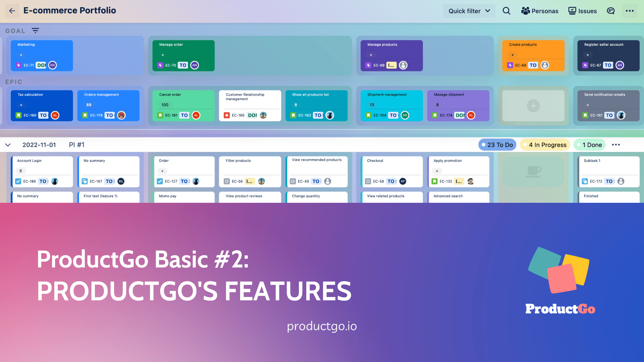Open the ellipsis menu at top right
Viewport: 644px width, 362px height.
(630, 11)
